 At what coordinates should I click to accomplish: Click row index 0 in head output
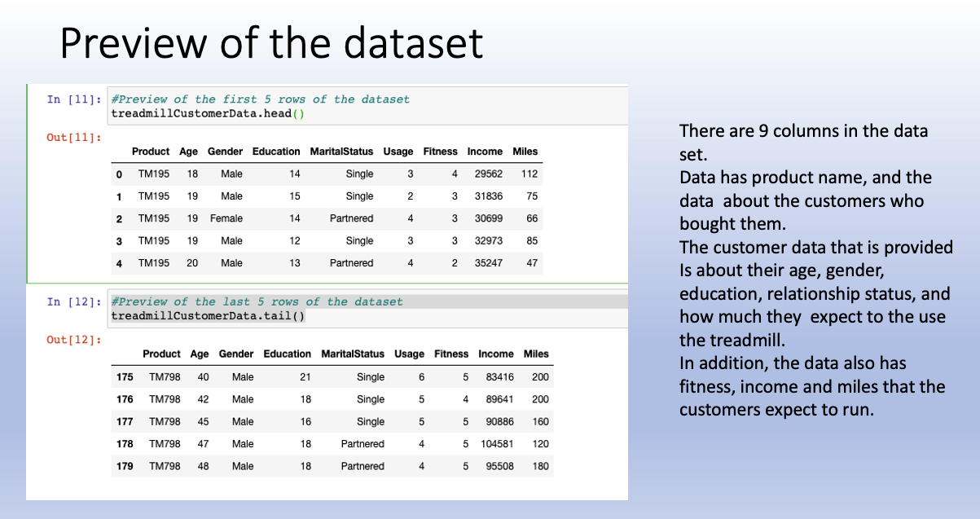[x=119, y=174]
